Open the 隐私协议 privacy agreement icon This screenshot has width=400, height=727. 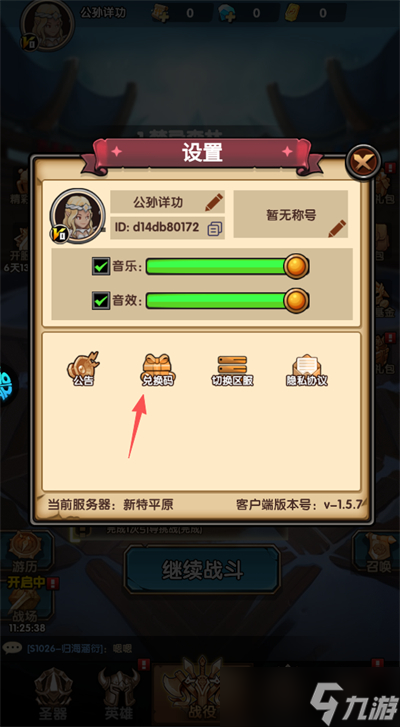coord(307,371)
